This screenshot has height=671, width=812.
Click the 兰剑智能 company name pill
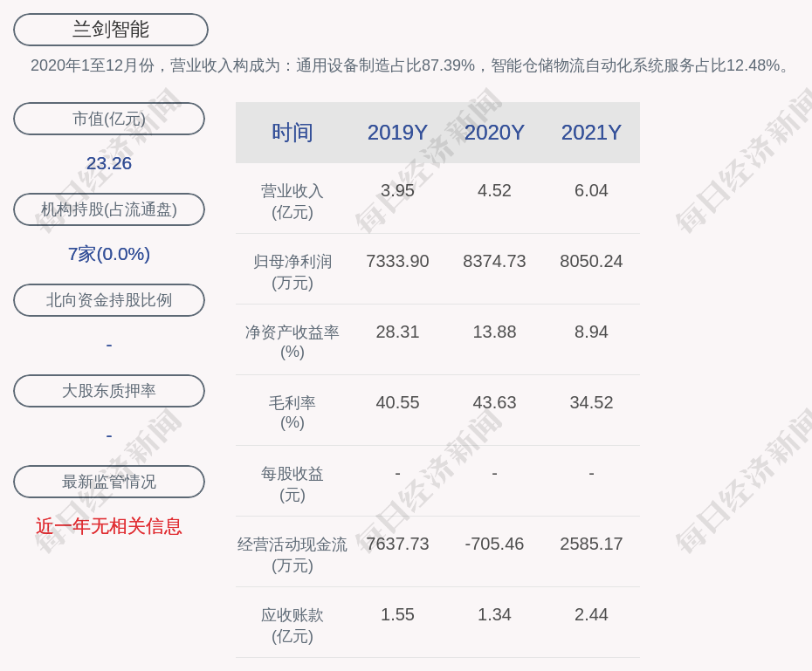(x=110, y=30)
